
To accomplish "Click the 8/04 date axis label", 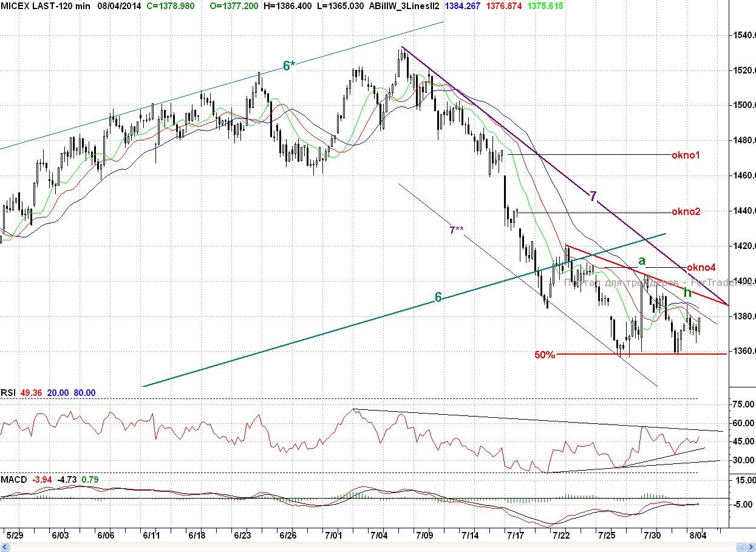I will 698,535.
